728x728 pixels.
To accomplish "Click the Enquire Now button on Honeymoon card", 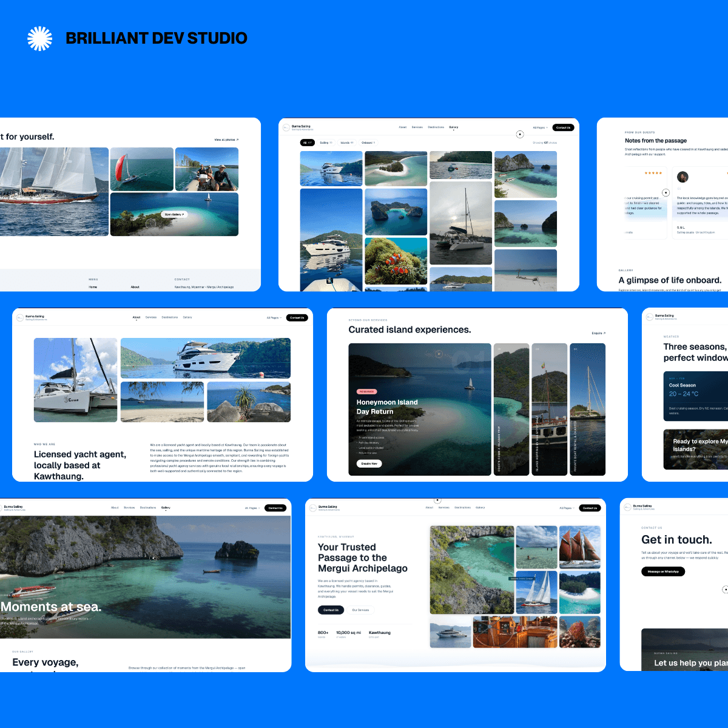I will pyautogui.click(x=369, y=463).
